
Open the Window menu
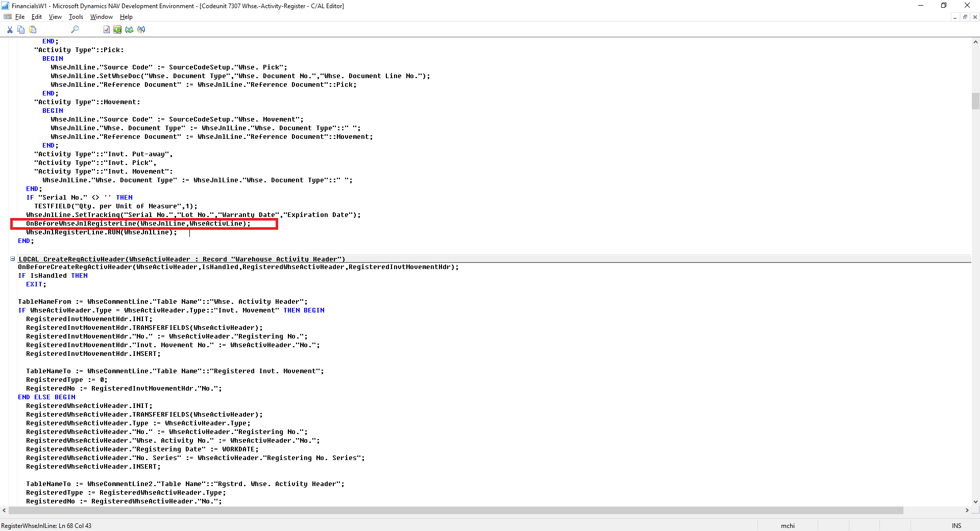pos(101,17)
